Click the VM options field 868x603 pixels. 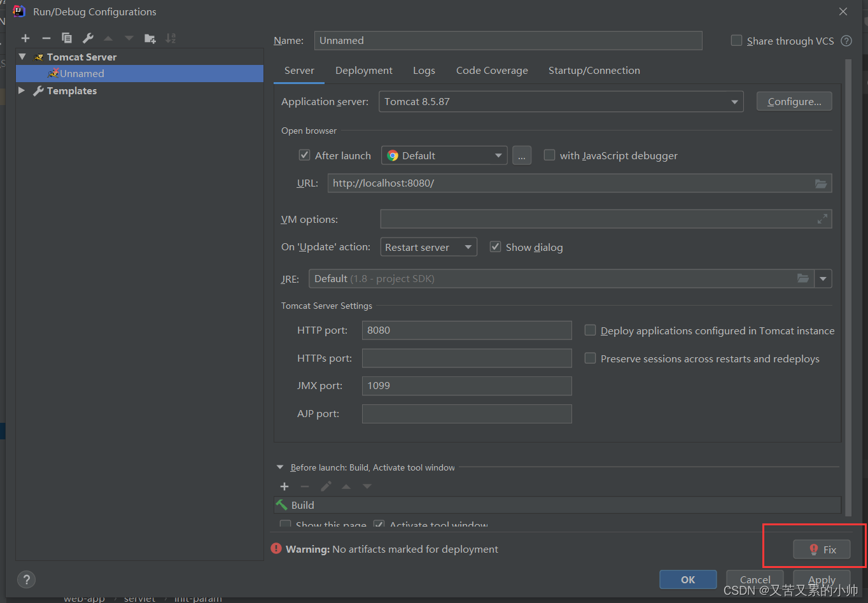[606, 219]
